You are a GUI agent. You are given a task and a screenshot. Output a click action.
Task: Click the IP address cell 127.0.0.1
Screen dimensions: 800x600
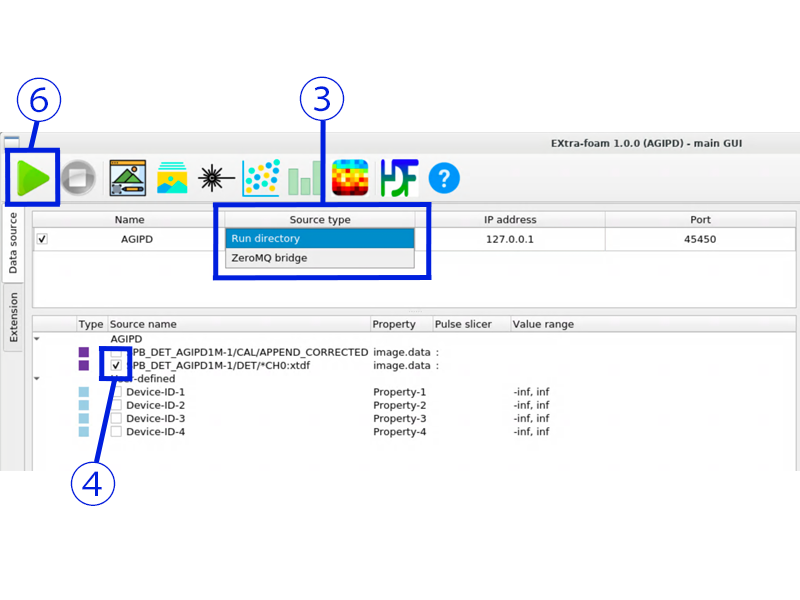tap(510, 239)
